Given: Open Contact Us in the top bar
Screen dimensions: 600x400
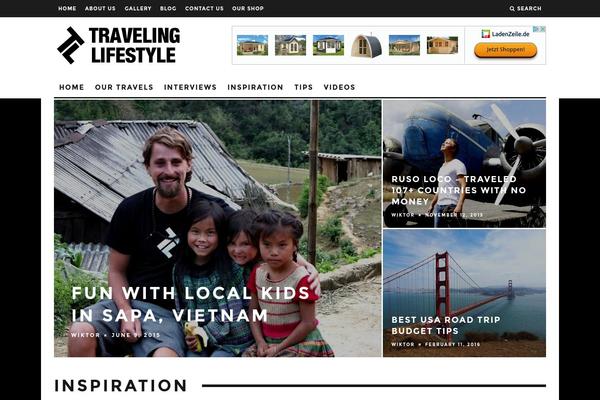Looking at the screenshot, I should tap(204, 8).
